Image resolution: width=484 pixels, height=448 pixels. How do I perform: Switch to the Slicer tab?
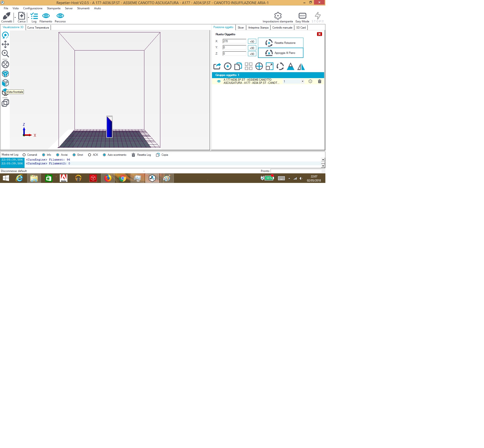241,28
